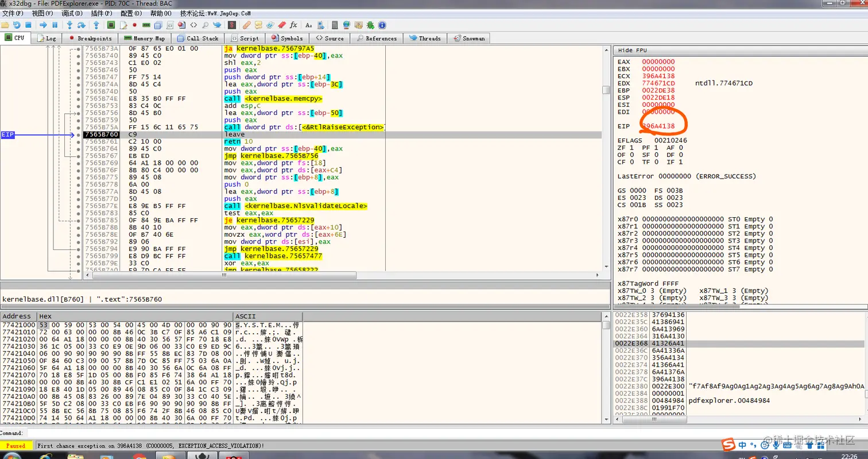This screenshot has width=868, height=459.
Task: Select stack row 0022E368
Action: pos(739,344)
